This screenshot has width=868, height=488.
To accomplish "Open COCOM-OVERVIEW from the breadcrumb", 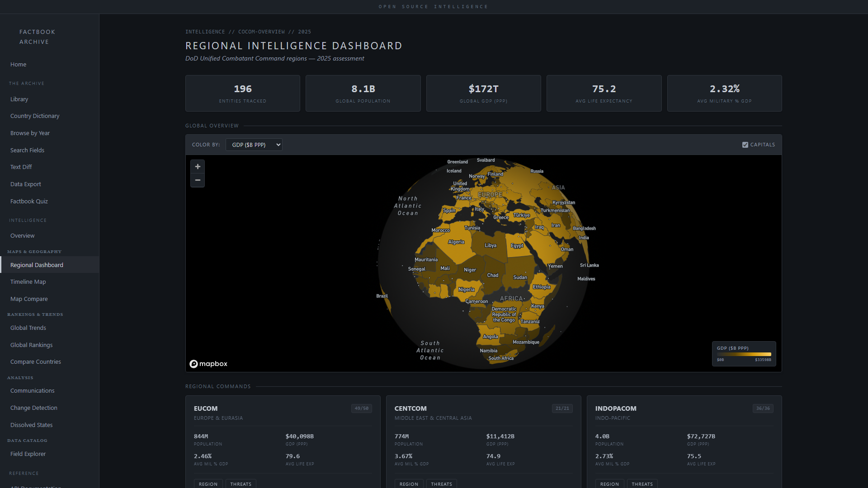I will point(262,32).
